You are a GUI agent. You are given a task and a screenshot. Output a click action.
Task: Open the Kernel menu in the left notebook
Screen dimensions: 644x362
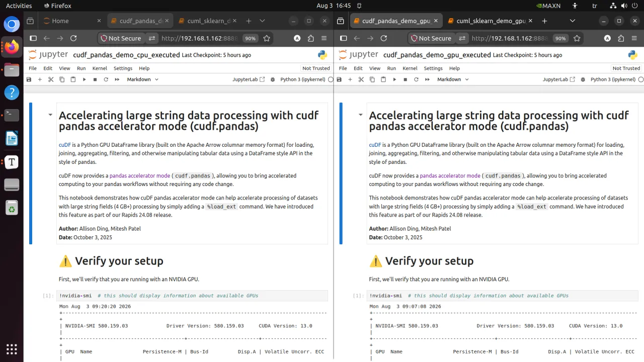tap(100, 68)
